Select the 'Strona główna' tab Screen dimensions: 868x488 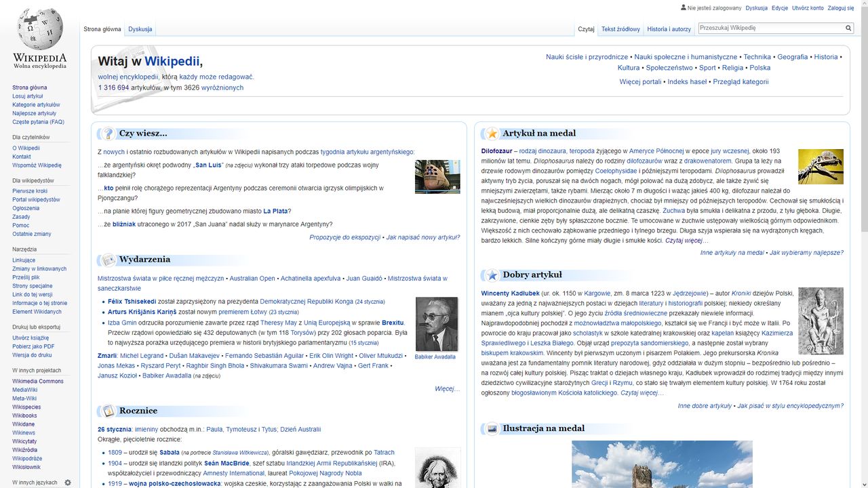[x=102, y=29]
